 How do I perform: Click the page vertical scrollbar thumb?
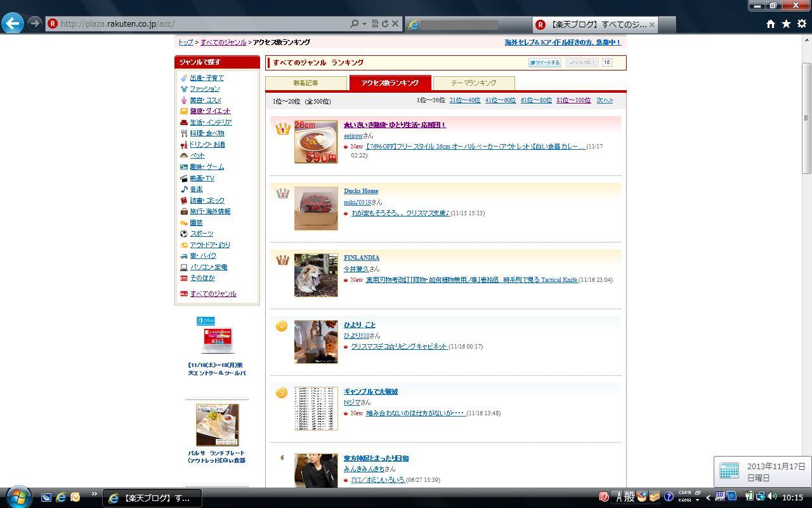coord(806,117)
